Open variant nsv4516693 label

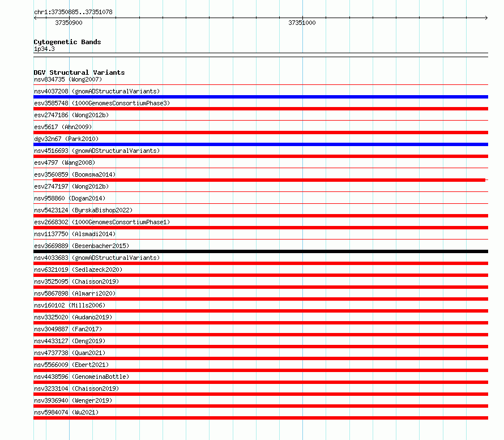[97, 151]
